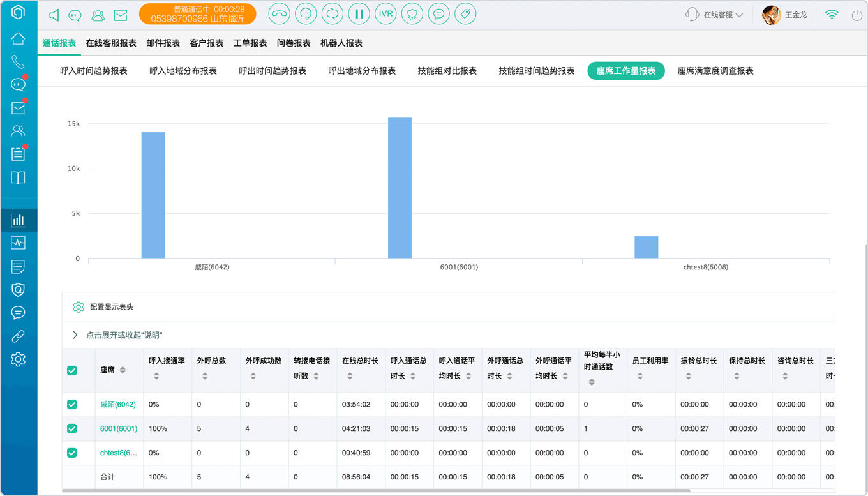Open the home icon in sidebar
This screenshot has width=868, height=496.
pyautogui.click(x=18, y=38)
